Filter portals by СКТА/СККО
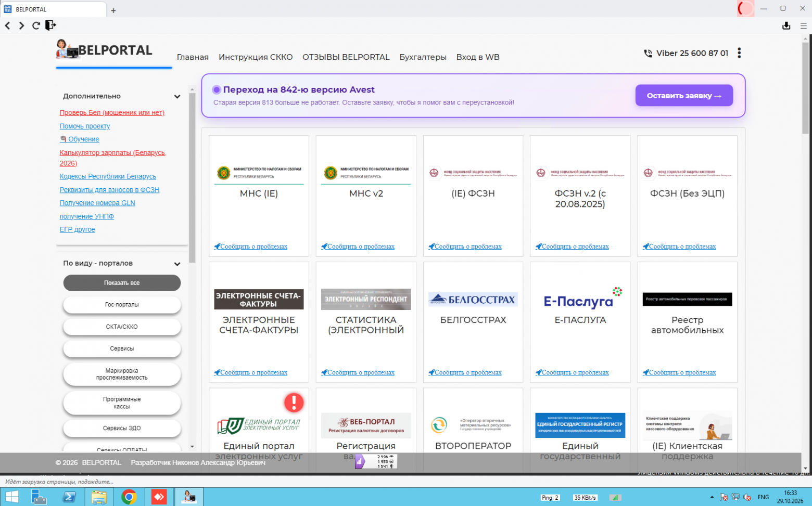The height and width of the screenshot is (506, 812). [122, 327]
